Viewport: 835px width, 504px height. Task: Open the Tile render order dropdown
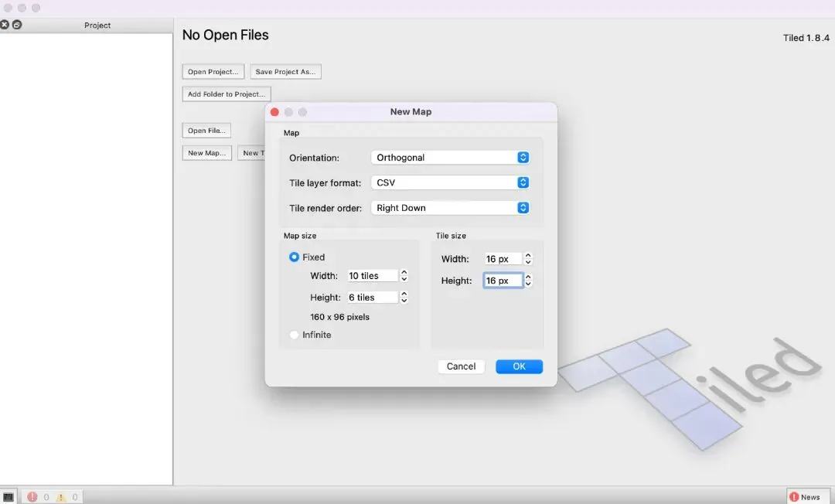(x=450, y=208)
